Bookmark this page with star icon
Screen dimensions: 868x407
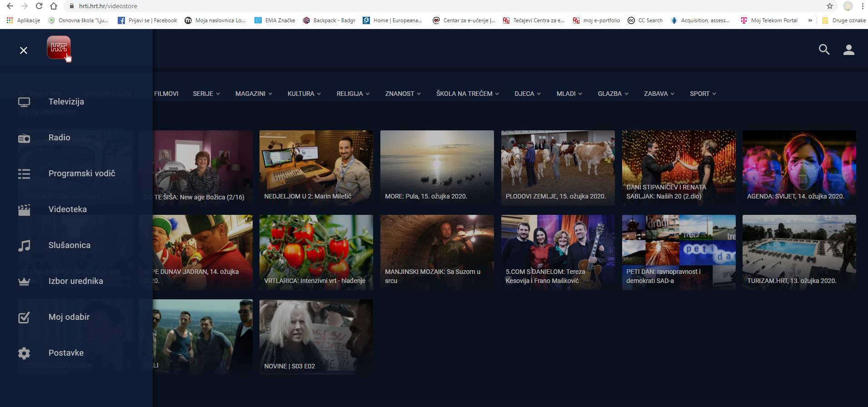[830, 6]
